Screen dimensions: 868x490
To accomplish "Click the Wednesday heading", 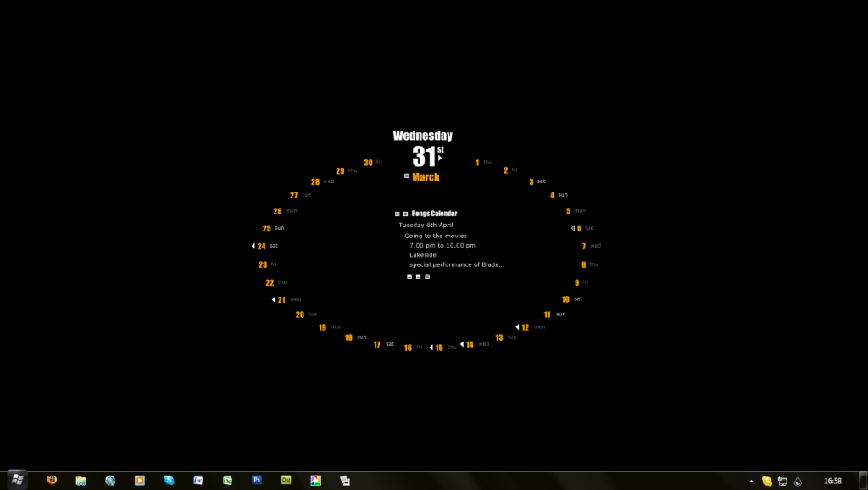I will pos(423,136).
